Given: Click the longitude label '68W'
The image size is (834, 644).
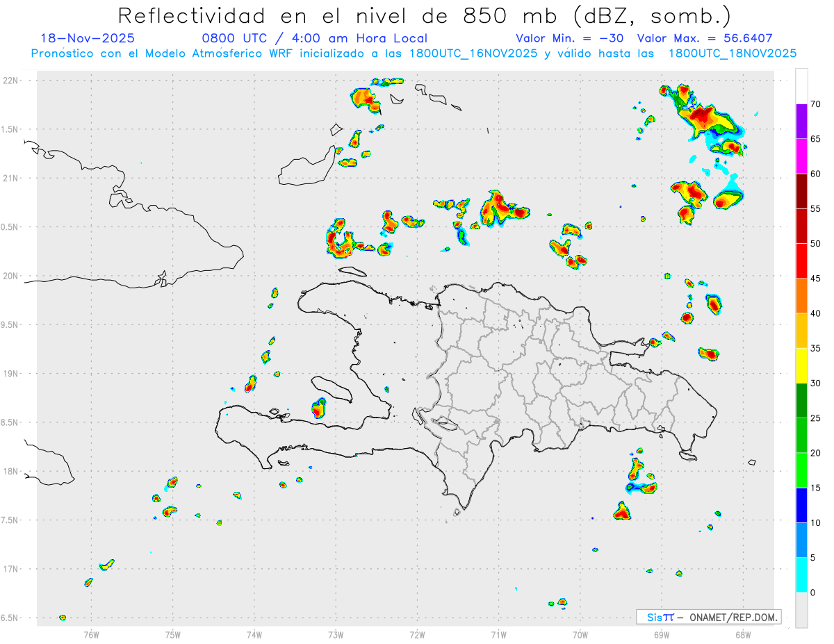Looking at the screenshot, I should pyautogui.click(x=742, y=634).
